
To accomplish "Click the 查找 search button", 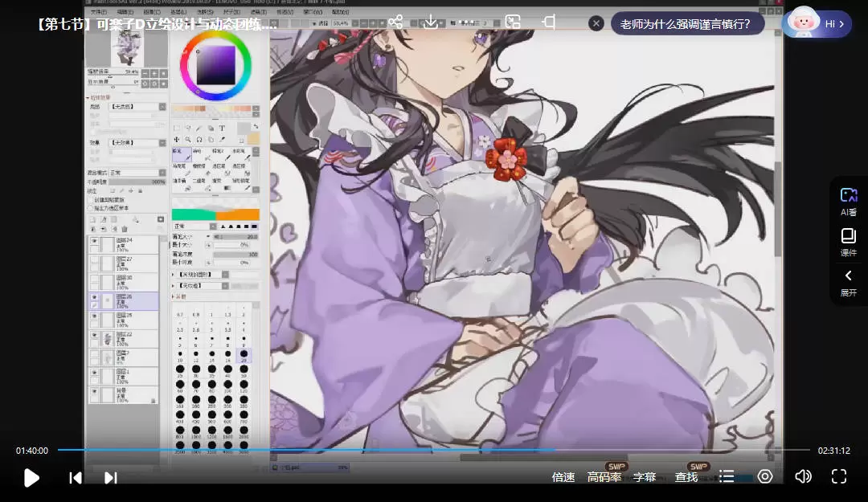I will pos(686,477).
